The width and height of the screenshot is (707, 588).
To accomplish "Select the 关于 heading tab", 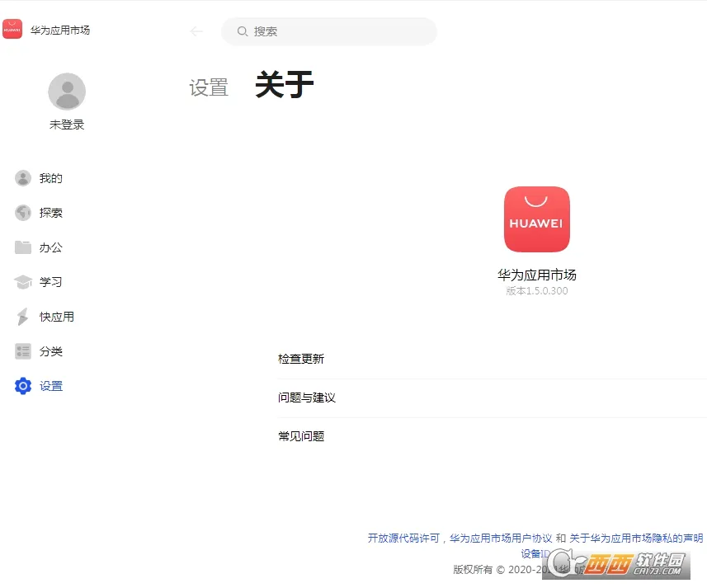I will tap(285, 85).
